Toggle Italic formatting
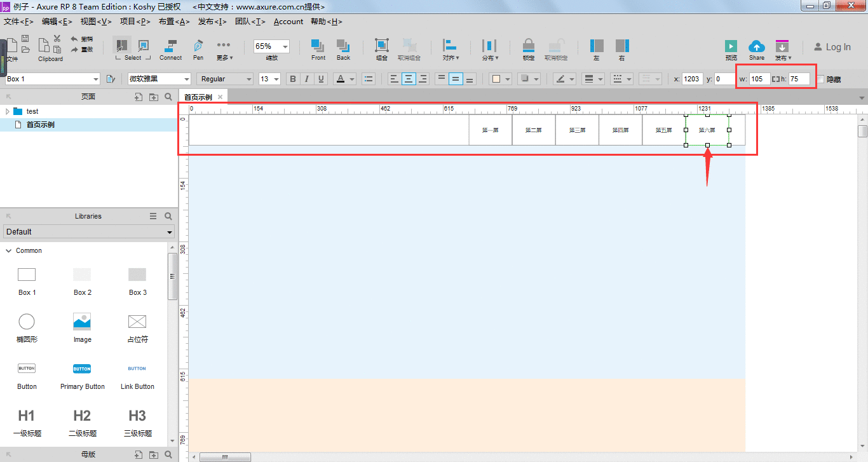The image size is (868, 462). tap(307, 79)
